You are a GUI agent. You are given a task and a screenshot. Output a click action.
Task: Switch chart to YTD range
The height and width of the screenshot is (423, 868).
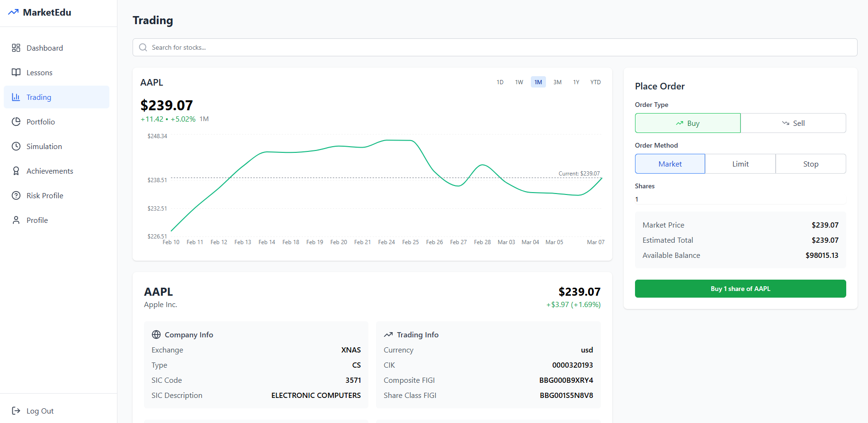click(596, 82)
